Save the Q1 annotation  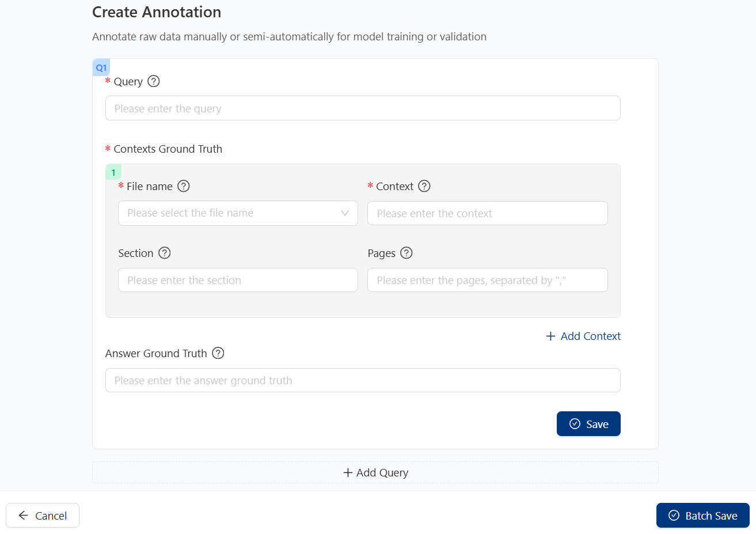[588, 424]
